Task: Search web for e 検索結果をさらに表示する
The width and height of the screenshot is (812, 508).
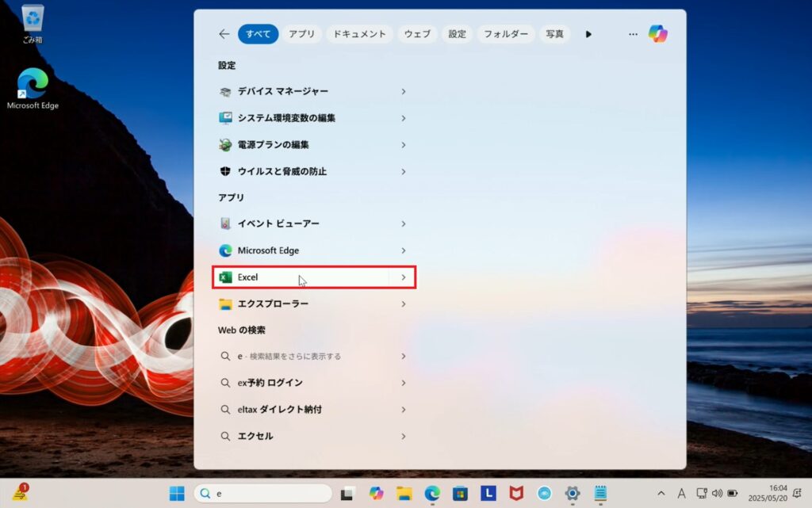Action: pyautogui.click(x=314, y=356)
